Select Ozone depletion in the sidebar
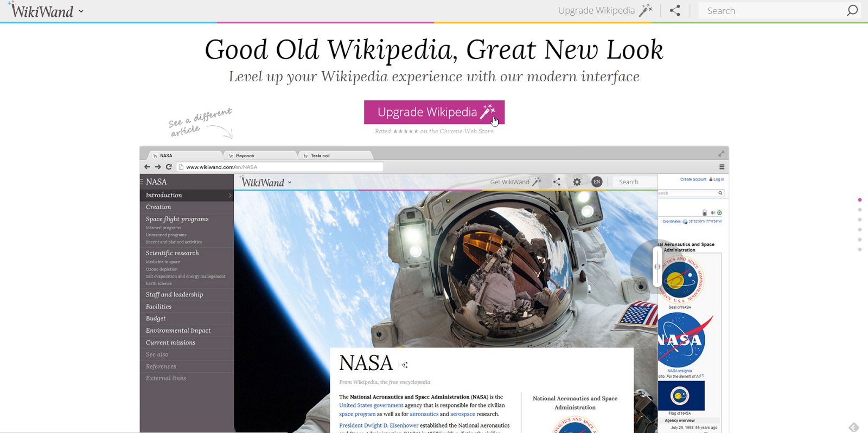The height and width of the screenshot is (433, 868). (162, 269)
